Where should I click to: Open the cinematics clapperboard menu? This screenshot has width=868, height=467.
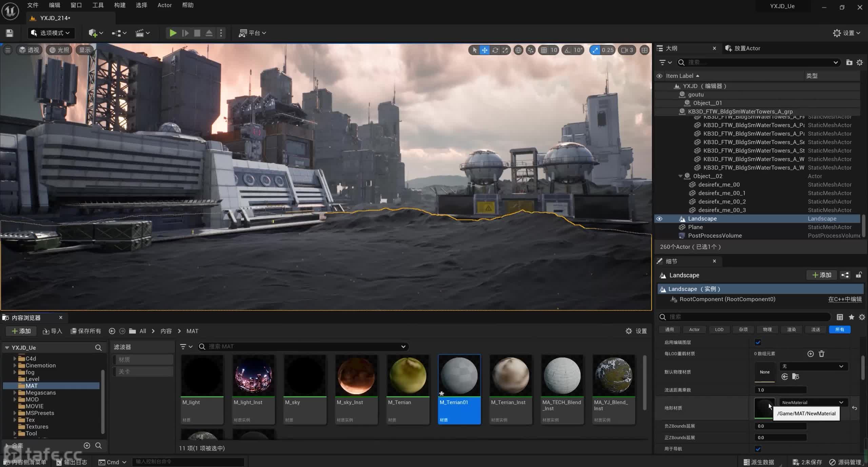[142, 33]
